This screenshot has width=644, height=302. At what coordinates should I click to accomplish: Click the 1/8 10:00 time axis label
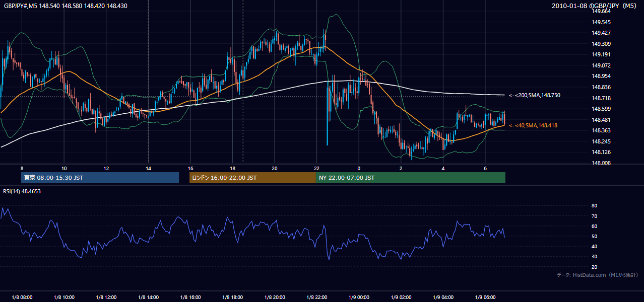click(x=64, y=297)
